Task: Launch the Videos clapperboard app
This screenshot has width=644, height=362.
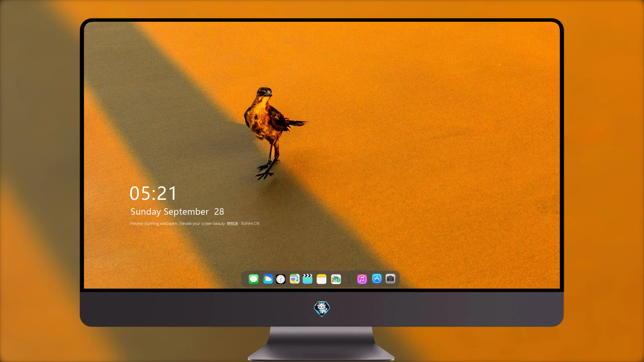Action: point(308,279)
